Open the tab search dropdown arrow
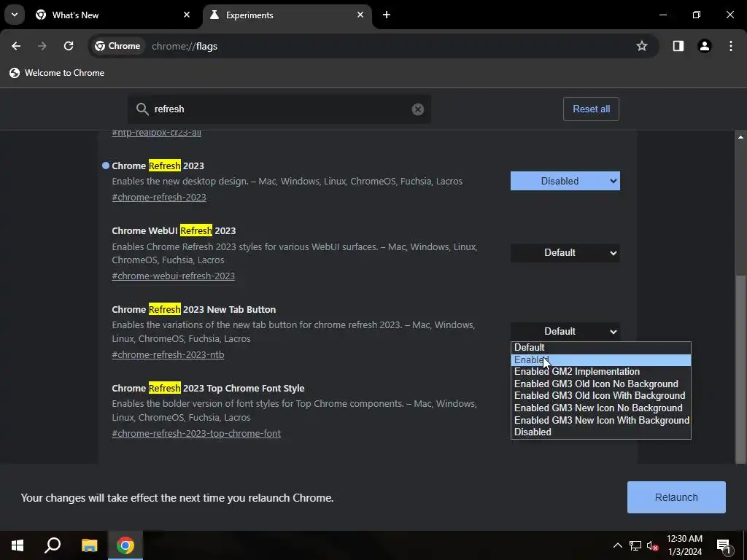747x560 pixels. (15, 15)
